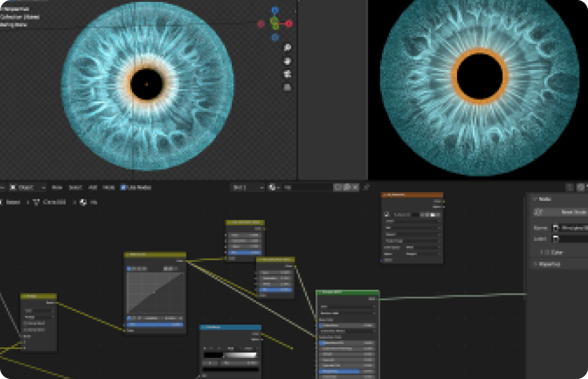Click the browse material sphere icon
The width and height of the screenshot is (588, 379).
(x=274, y=187)
